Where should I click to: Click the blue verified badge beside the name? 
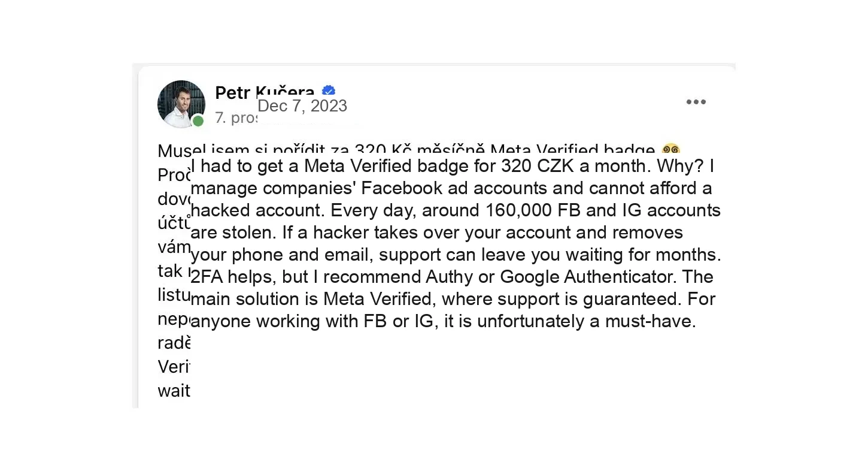329,90
